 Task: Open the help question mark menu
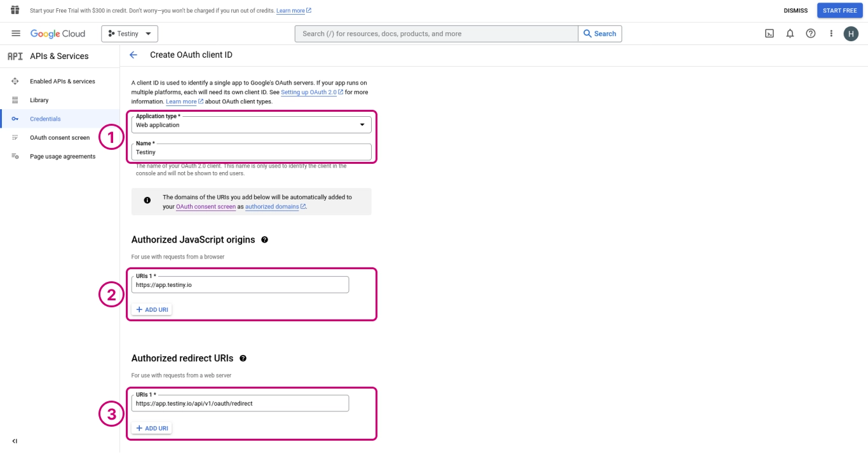tap(810, 34)
